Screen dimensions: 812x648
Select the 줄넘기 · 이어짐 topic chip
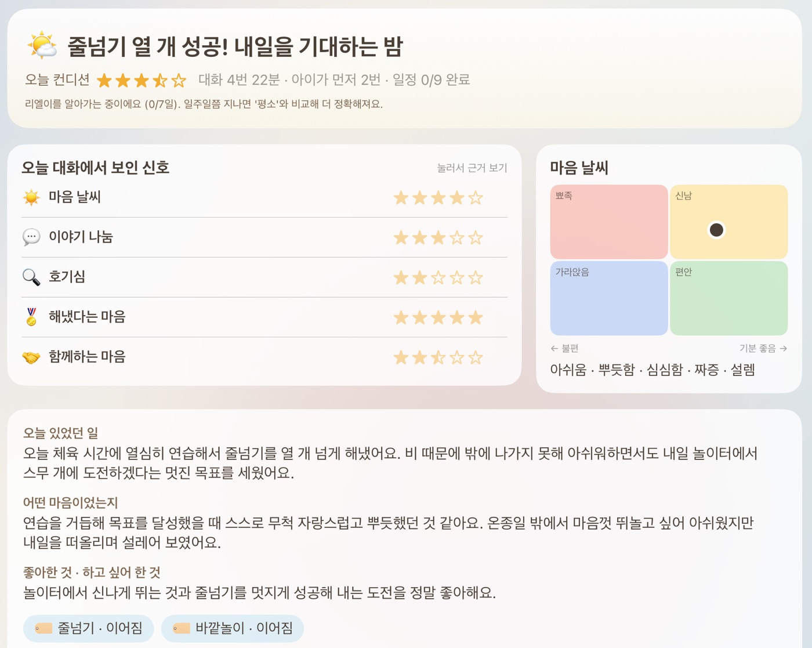(x=89, y=628)
